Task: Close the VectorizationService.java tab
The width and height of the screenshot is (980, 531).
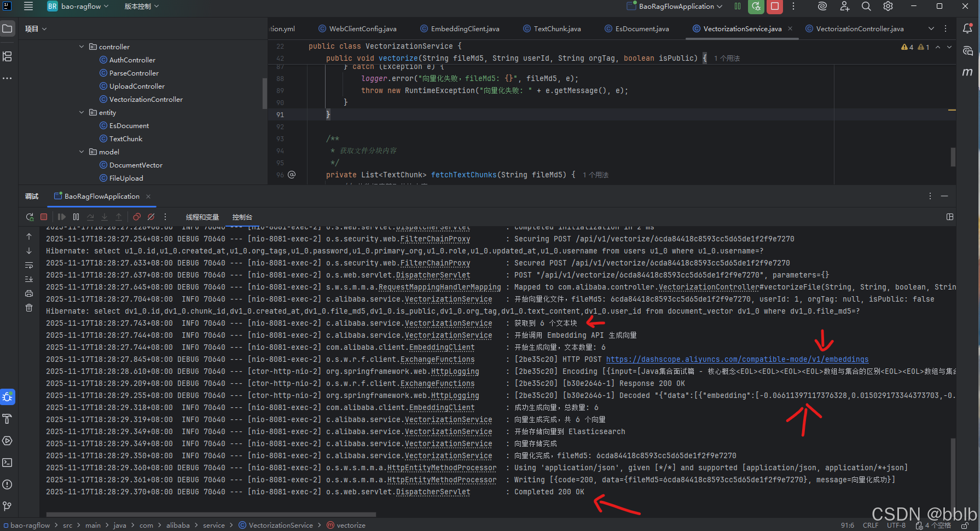Action: tap(790, 28)
